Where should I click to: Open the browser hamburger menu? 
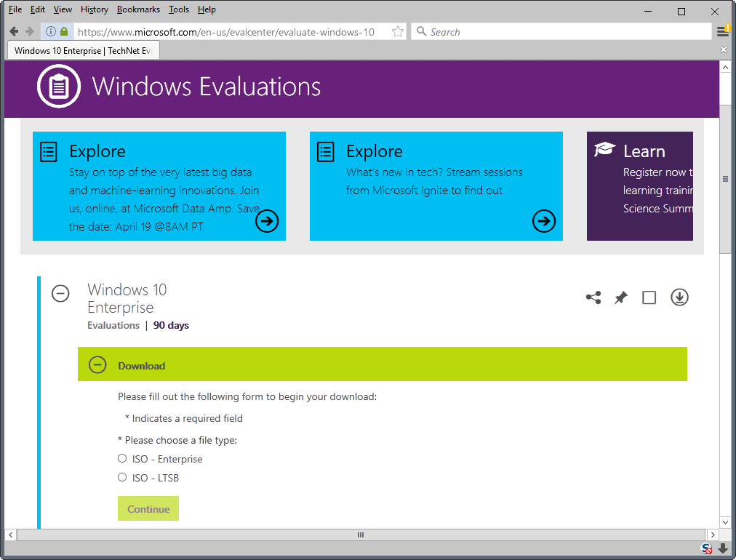(x=722, y=31)
